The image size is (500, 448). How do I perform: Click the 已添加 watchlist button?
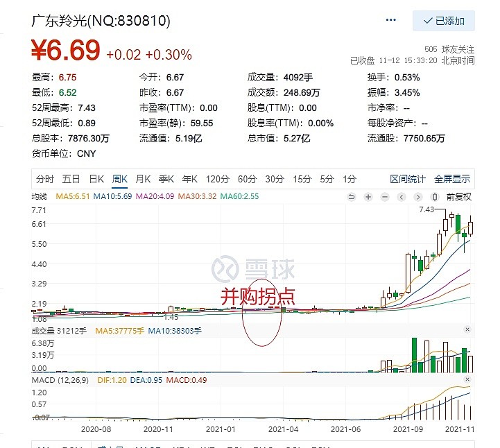click(444, 21)
